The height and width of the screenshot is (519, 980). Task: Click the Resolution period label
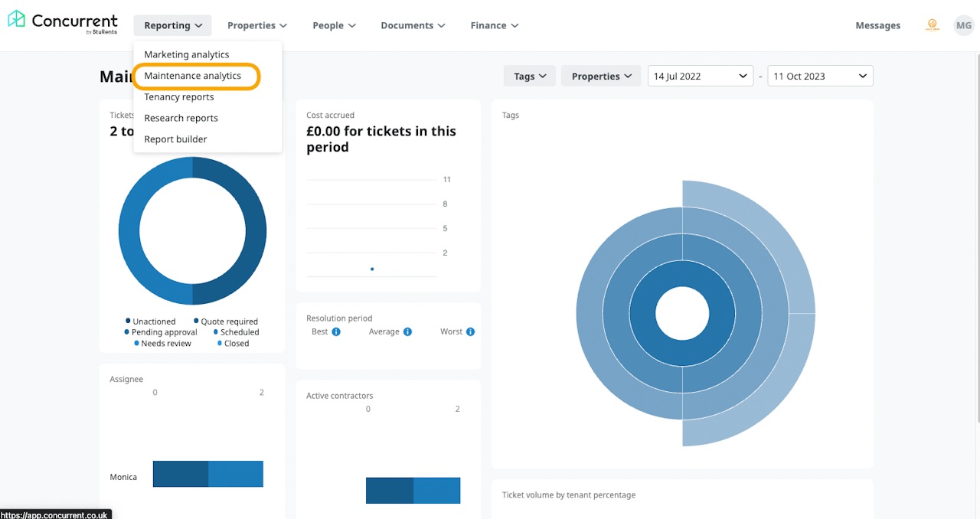[x=339, y=318]
